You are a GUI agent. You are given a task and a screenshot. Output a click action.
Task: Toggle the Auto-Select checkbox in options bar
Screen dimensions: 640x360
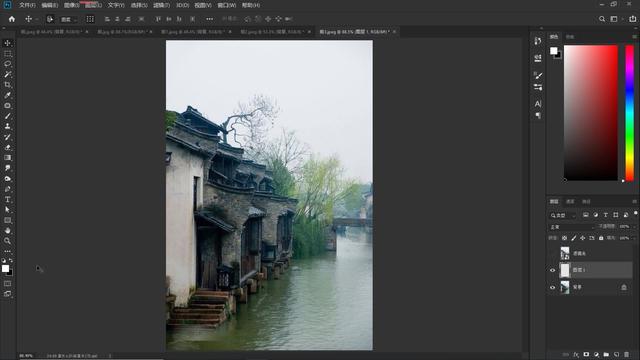coord(50,19)
